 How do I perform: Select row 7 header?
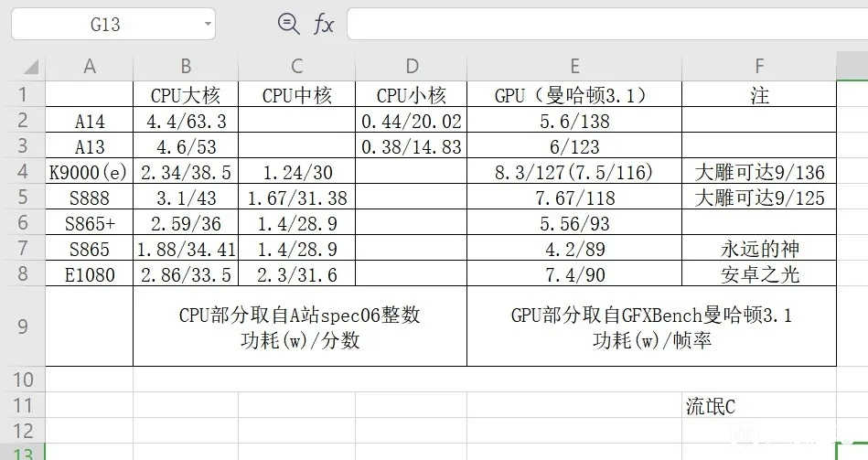(23, 248)
